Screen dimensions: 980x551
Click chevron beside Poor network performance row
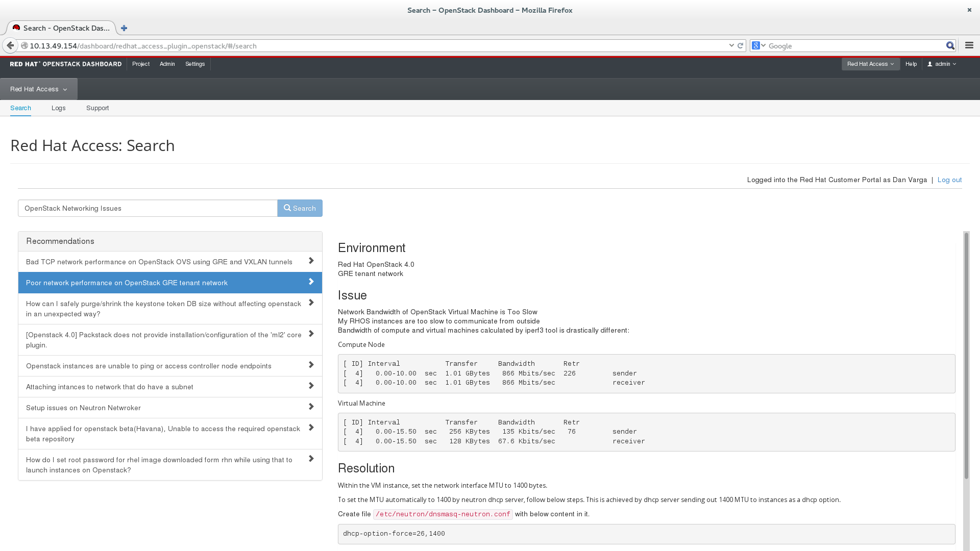coord(311,282)
